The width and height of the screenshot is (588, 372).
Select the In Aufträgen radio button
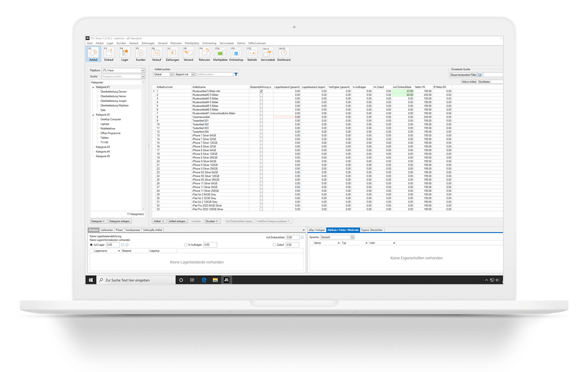(x=186, y=245)
